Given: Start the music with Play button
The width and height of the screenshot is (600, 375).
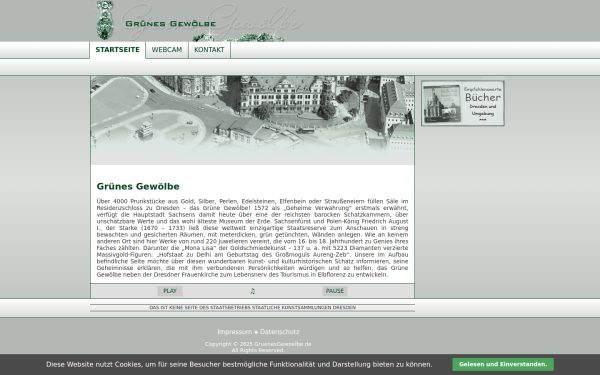Looking at the screenshot, I should (x=170, y=291).
